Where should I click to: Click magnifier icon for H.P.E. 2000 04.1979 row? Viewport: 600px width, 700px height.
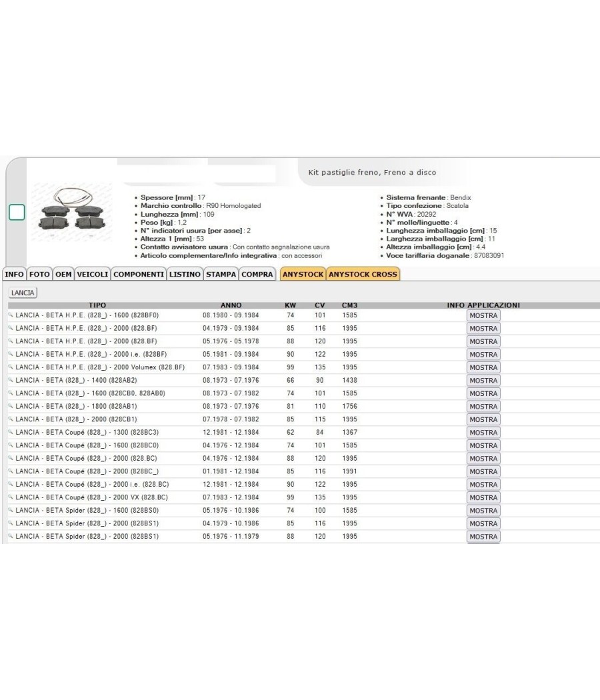pyautogui.click(x=11, y=328)
